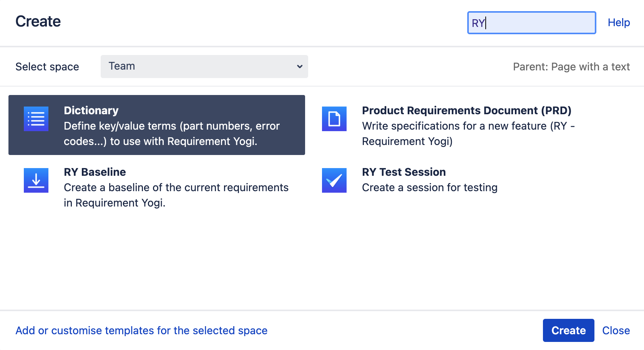Click the RY Test Session checkmark icon
The image size is (644, 350).
[x=334, y=180]
